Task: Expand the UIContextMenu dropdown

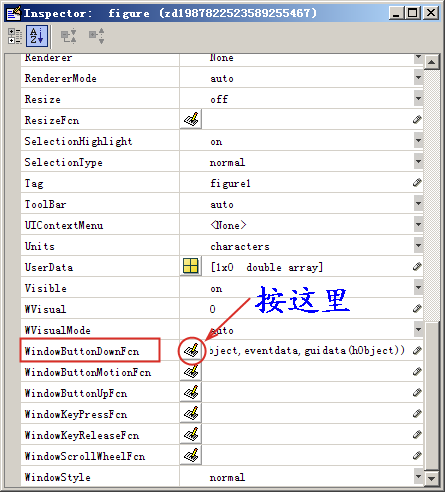Action: click(418, 225)
